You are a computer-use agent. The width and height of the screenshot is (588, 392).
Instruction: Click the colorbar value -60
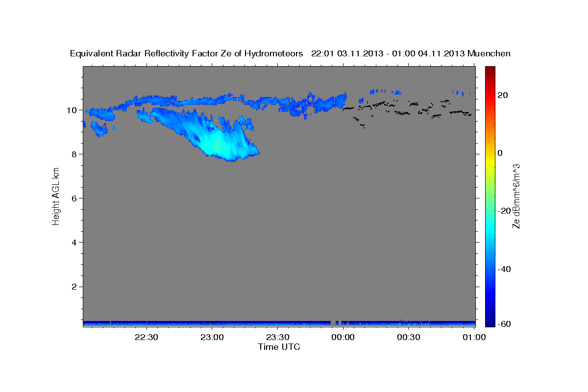coord(504,324)
